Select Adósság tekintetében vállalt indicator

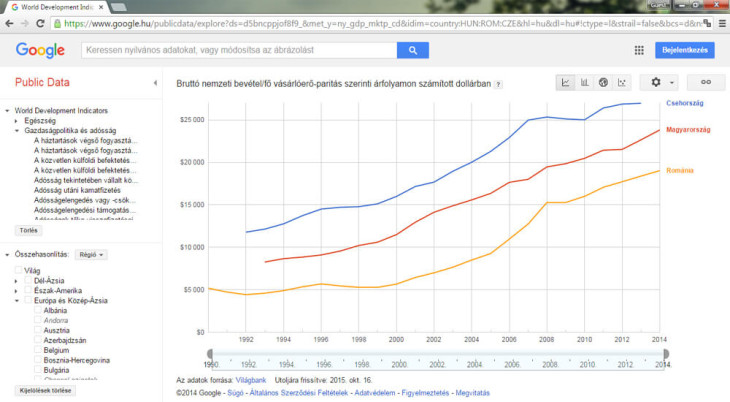(86, 180)
